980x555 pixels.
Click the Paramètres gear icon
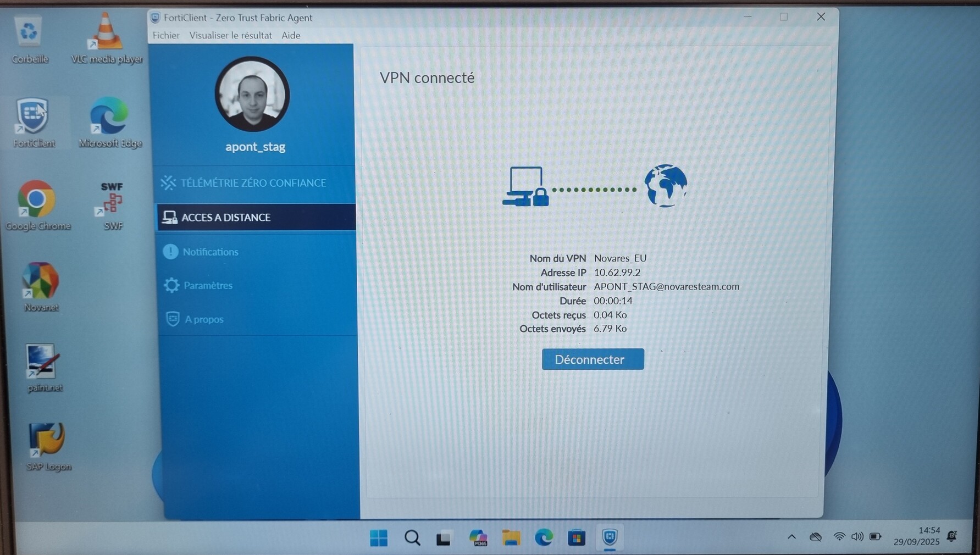coord(171,285)
